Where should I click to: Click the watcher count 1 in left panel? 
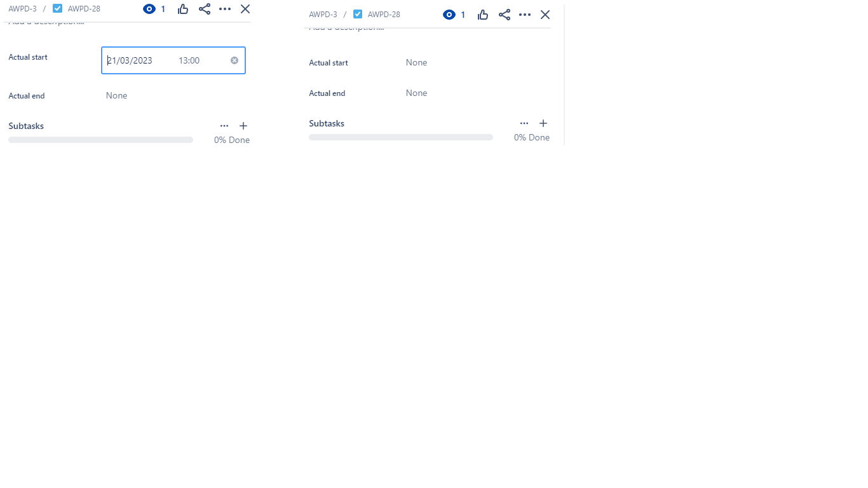[x=163, y=9]
